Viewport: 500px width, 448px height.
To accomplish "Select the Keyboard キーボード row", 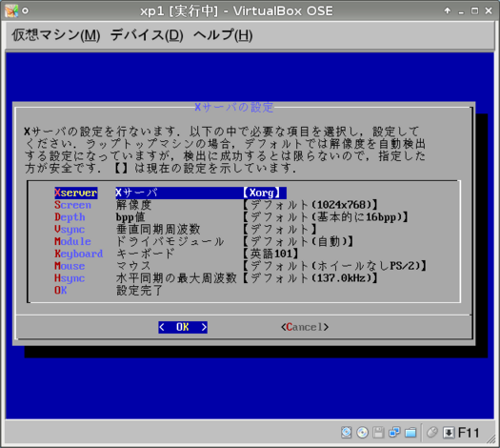I will tap(176, 254).
